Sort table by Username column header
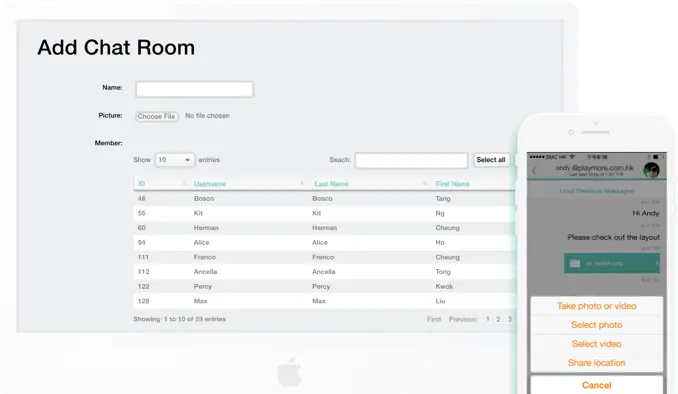This screenshot has width=678, height=394. tap(210, 184)
